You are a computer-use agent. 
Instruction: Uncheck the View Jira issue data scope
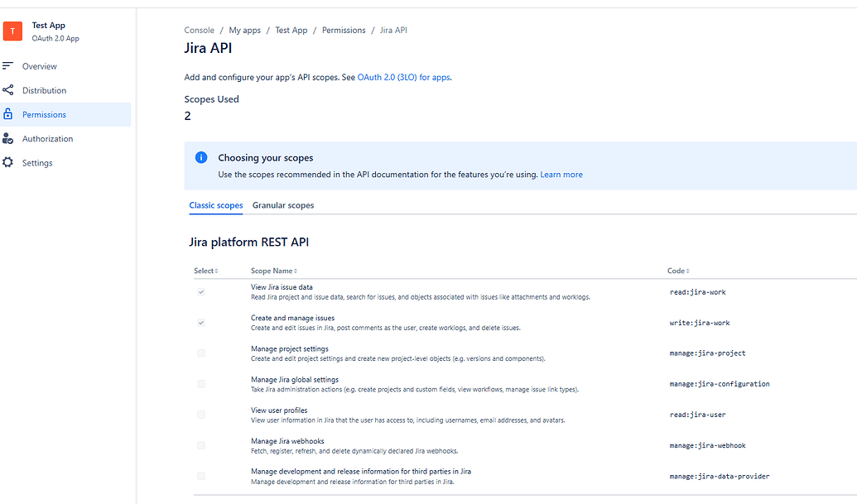200,291
